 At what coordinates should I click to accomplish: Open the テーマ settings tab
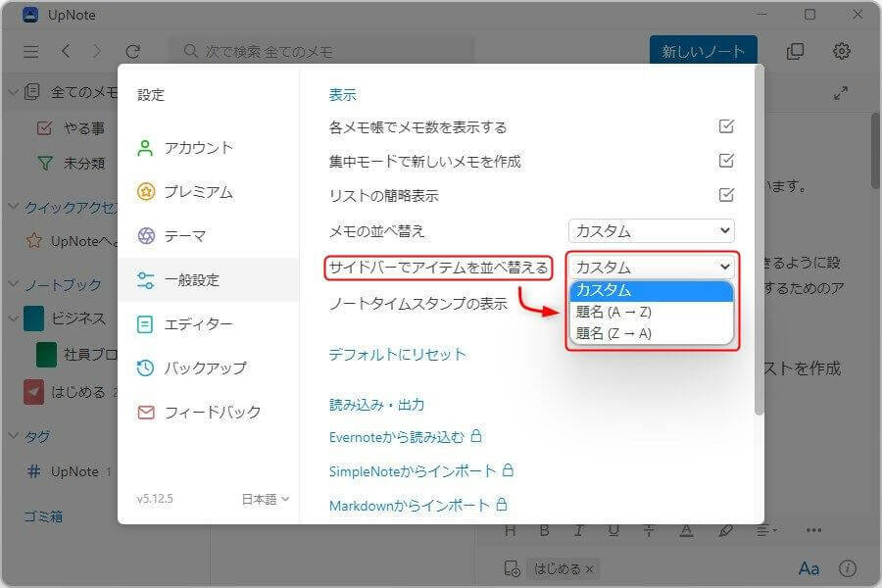point(208,236)
